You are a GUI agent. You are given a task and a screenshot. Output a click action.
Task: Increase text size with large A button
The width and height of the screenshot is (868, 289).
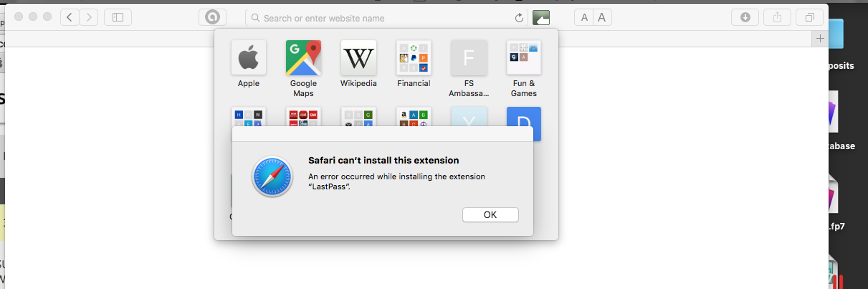pyautogui.click(x=602, y=17)
